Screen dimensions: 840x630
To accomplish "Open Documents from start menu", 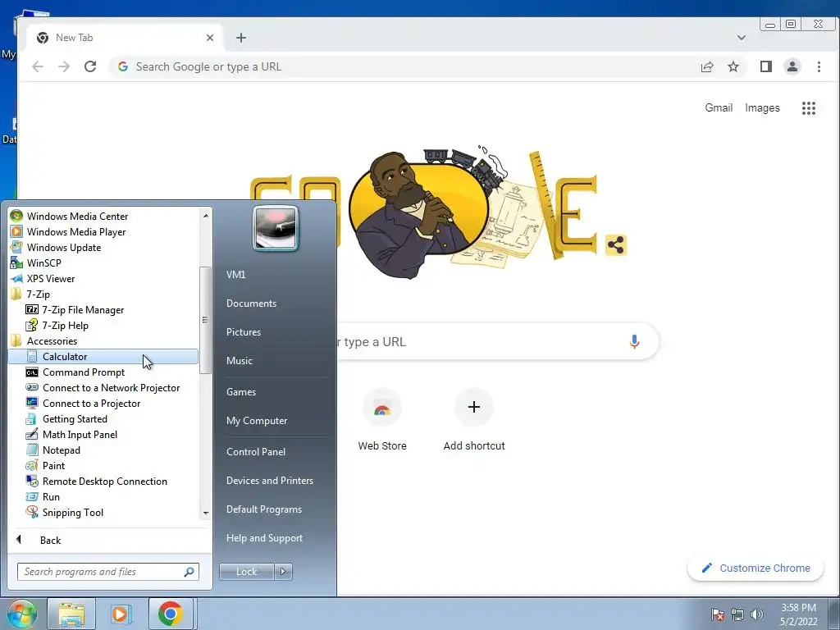I will pos(251,304).
